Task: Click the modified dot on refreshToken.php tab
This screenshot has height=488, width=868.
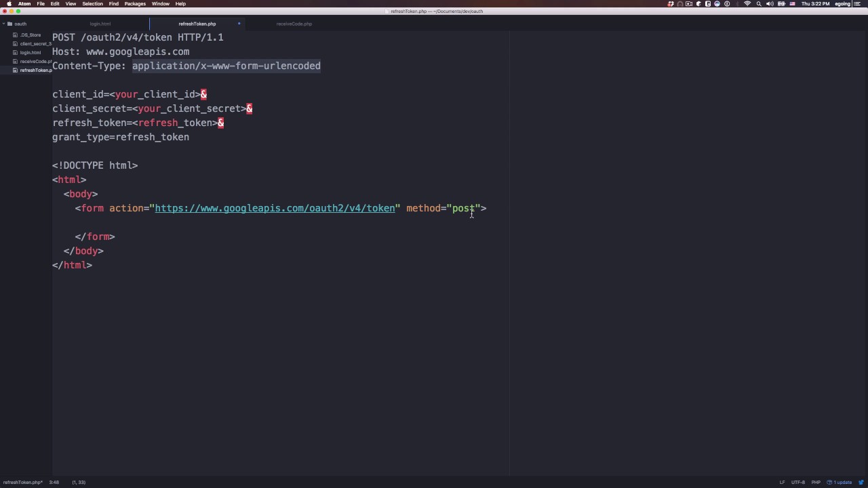Action: point(239,24)
